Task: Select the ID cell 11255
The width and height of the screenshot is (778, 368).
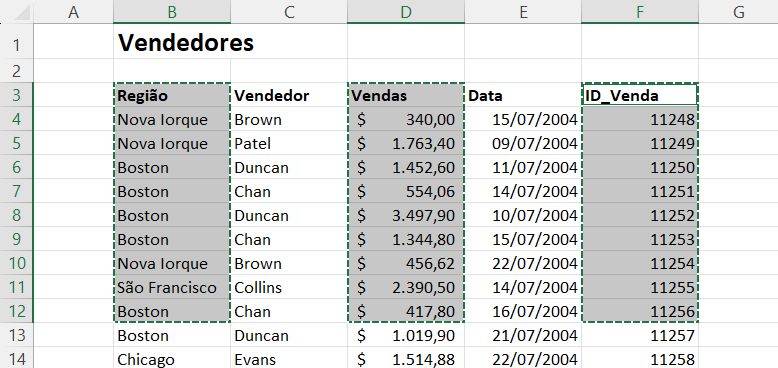Action: point(640,288)
